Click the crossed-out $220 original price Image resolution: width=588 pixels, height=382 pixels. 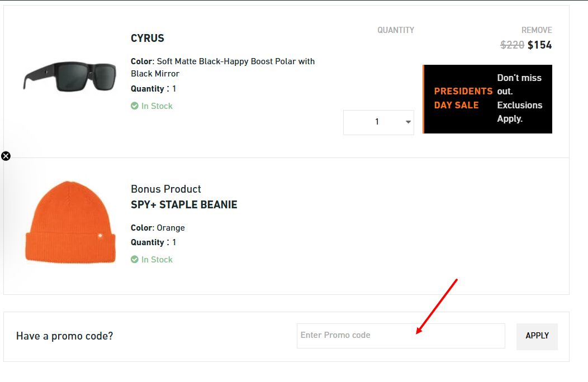point(512,45)
